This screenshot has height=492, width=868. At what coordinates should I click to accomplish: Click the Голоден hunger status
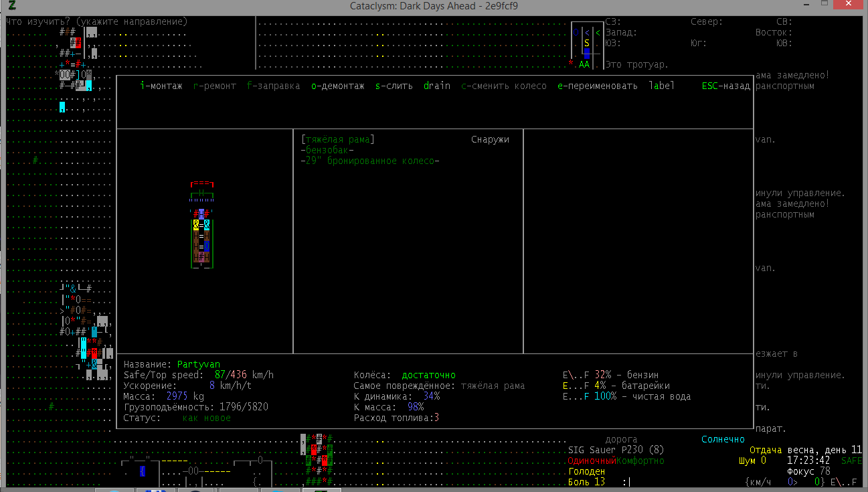coord(587,471)
